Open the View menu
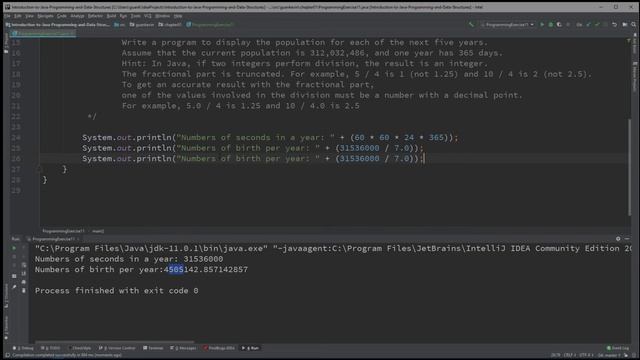This screenshot has height=360, width=640. (29, 16)
